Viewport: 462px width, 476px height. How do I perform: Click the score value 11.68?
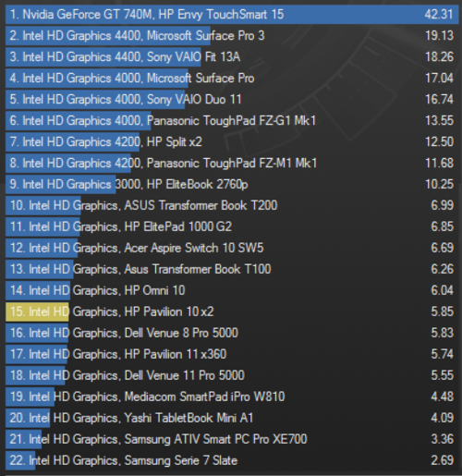pos(439,163)
